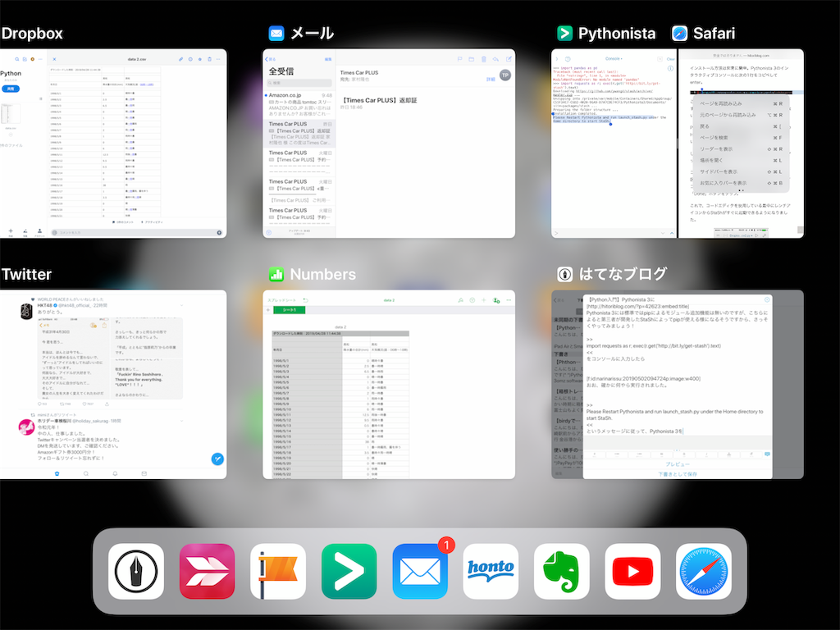Click the 戻る back button in メール
This screenshot has width=840, height=630.
(271, 59)
